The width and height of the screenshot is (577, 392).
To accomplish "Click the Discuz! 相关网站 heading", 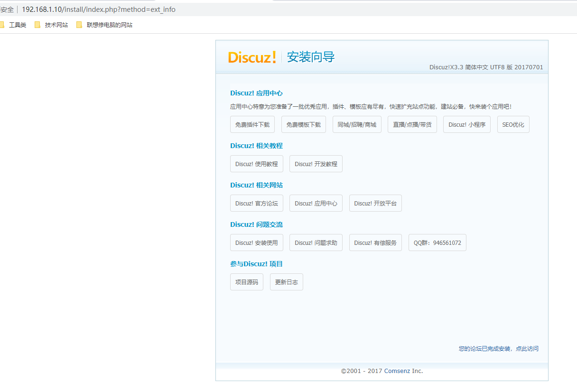I will pyautogui.click(x=257, y=185).
